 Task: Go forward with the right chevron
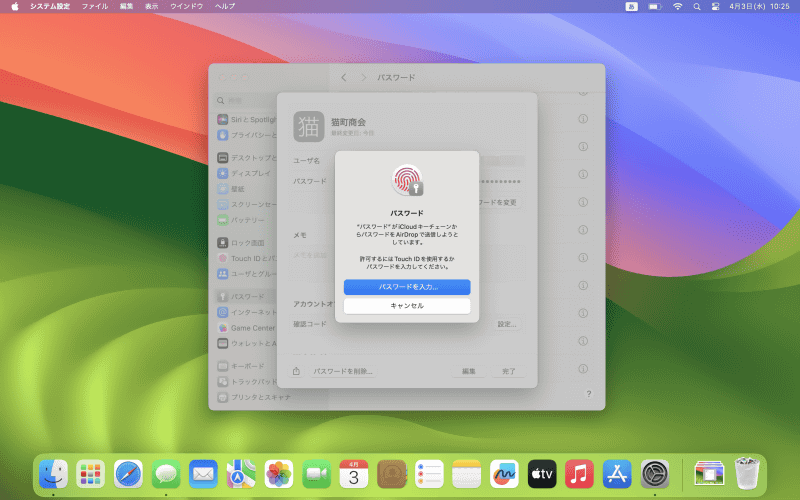coord(363,78)
